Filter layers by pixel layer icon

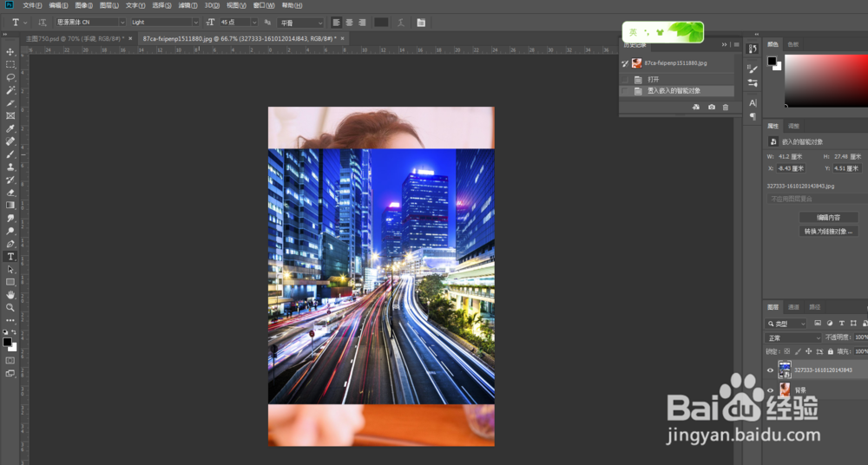[x=818, y=324]
